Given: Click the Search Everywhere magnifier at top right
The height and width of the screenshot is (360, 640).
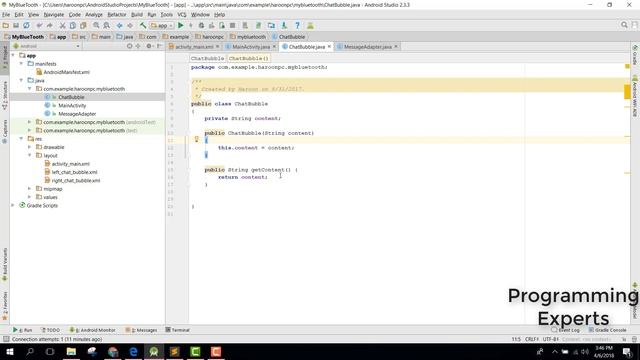Looking at the screenshot, I should [624, 25].
